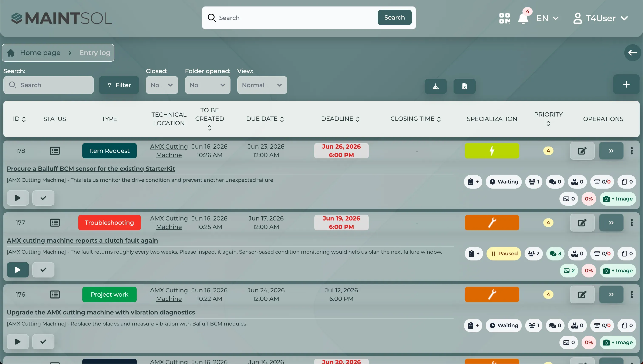Start work on entry 178

tap(18, 198)
